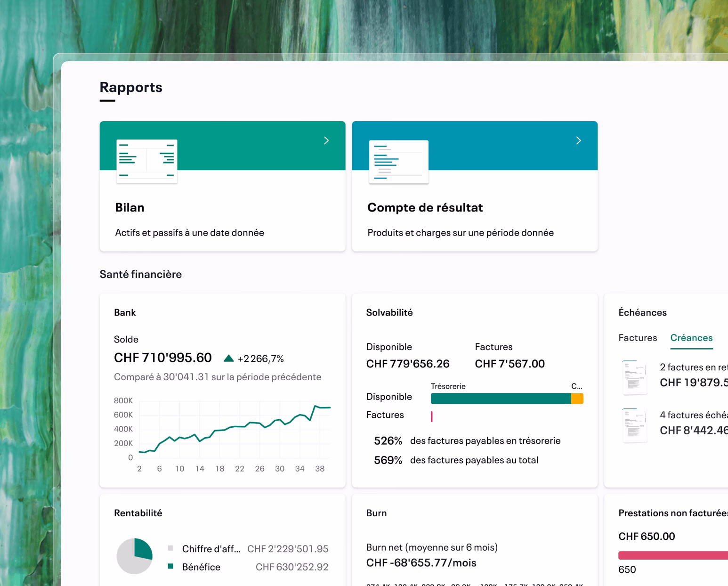Switch to the Factures tab in Échéances
This screenshot has height=586, width=728.
point(638,338)
